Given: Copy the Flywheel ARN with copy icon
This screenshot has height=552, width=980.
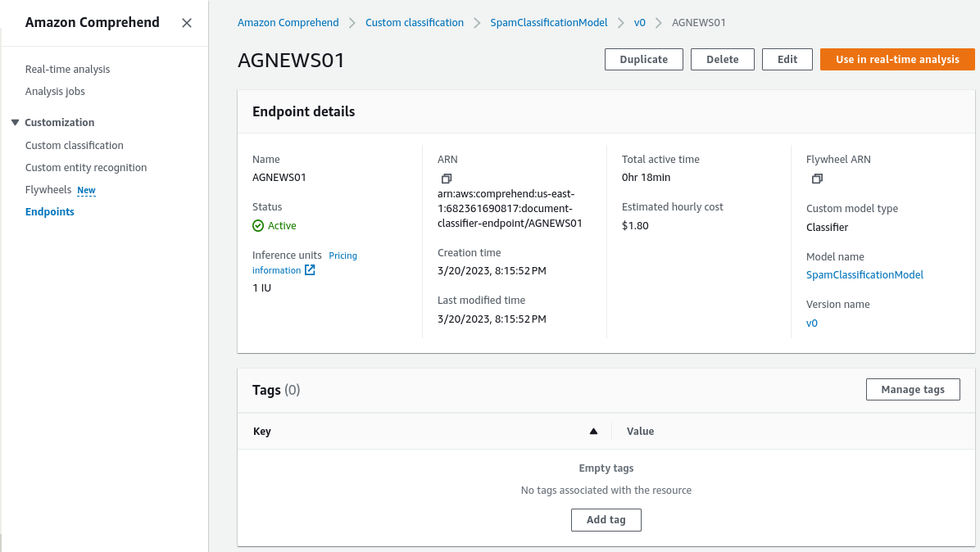Looking at the screenshot, I should coord(817,179).
